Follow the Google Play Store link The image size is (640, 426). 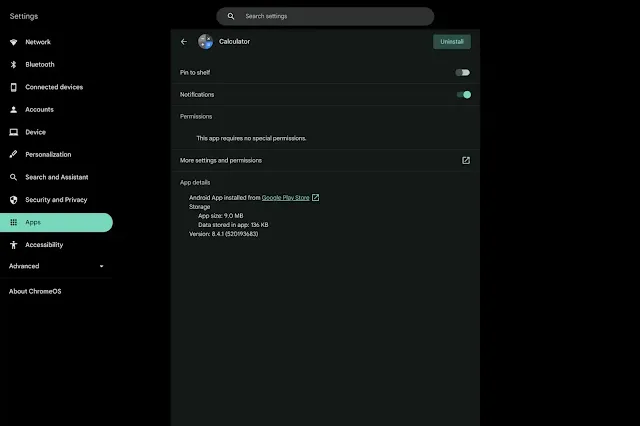[285, 197]
